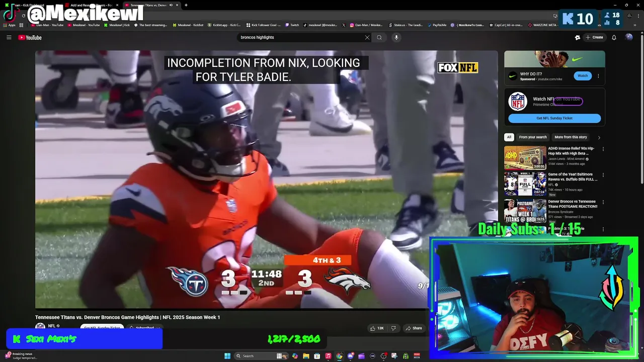Open the YouTube hamburger guide menu
The height and width of the screenshot is (362, 644).
click(x=9, y=37)
